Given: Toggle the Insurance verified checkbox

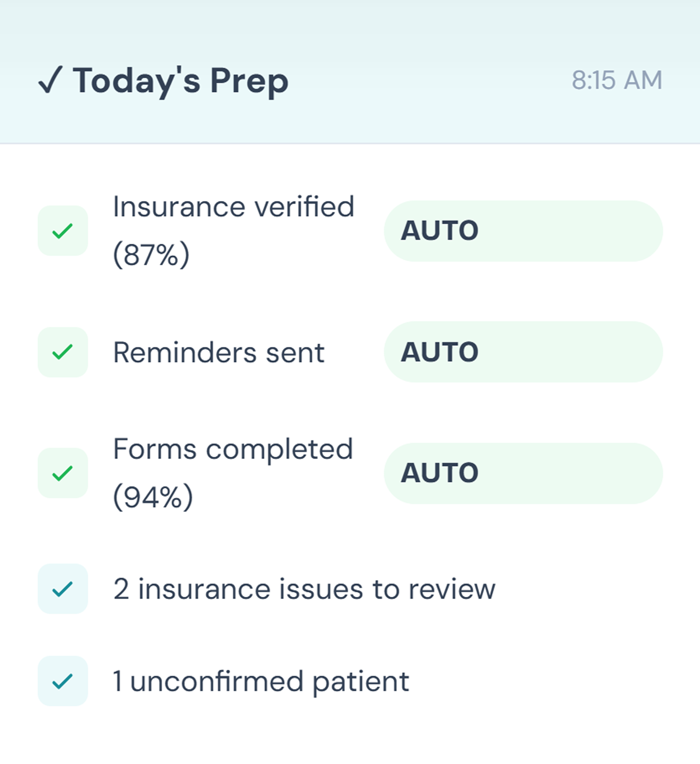Looking at the screenshot, I should click(x=63, y=231).
